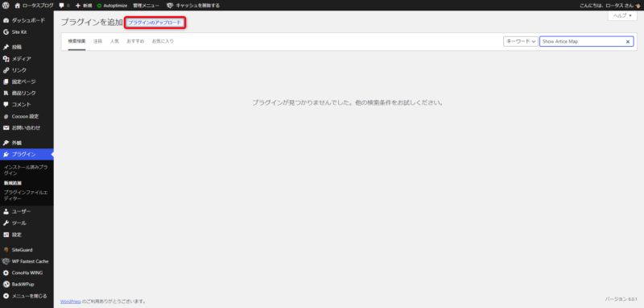Screen dimensions: 644x308
Task: Click the SiteGuard shield icon
Action: 6,250
